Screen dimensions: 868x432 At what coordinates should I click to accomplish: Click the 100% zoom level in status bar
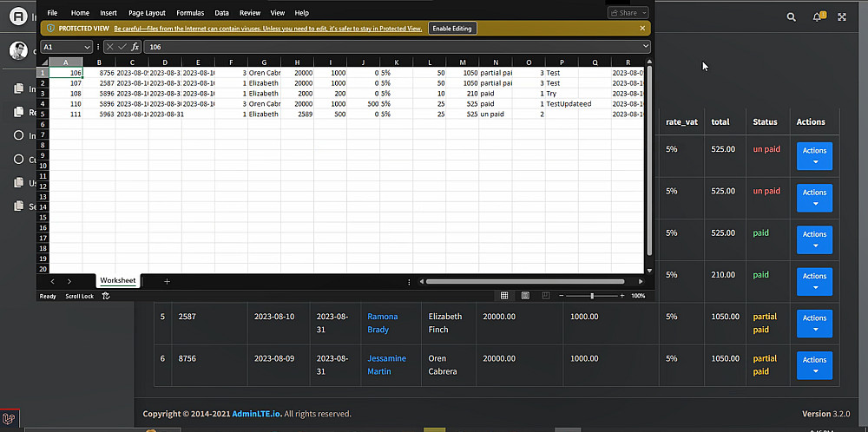pos(638,296)
